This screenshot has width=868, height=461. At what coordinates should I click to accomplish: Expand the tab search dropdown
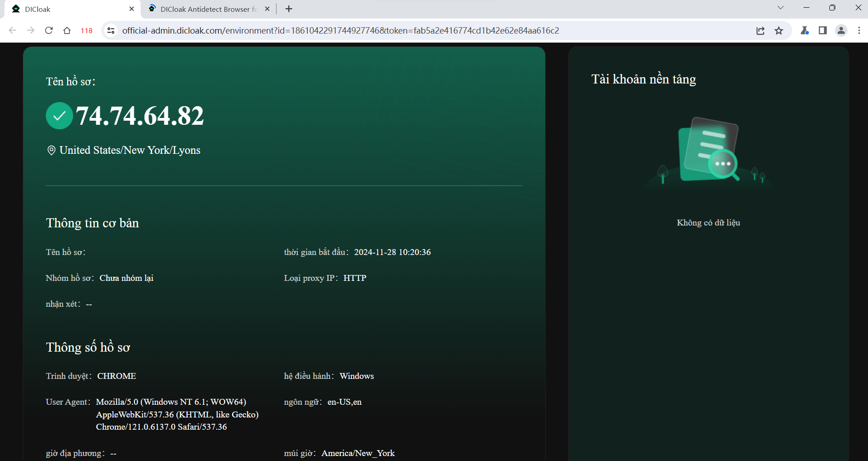click(x=780, y=8)
